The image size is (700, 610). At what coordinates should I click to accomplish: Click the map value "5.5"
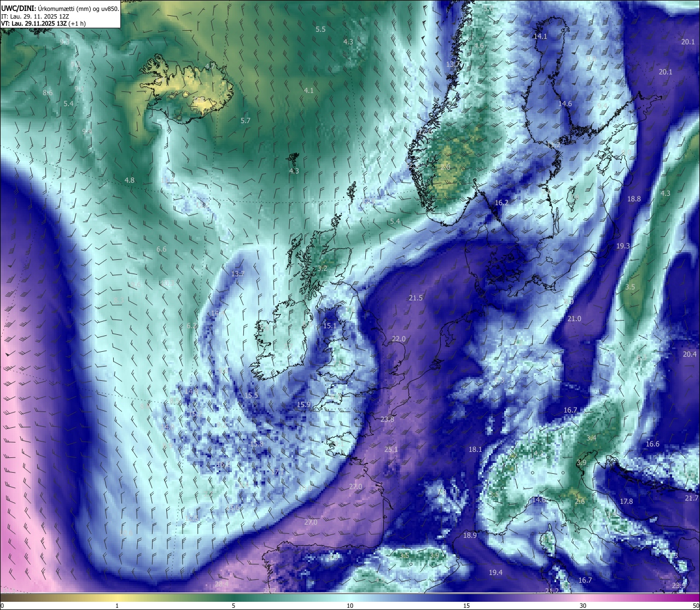point(320,30)
